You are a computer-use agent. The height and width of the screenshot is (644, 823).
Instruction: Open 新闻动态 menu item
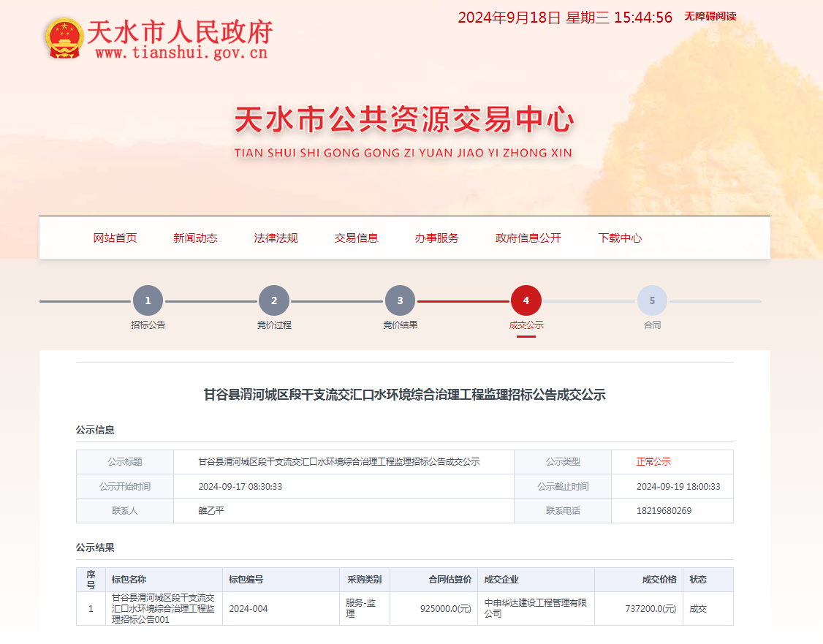coord(195,238)
